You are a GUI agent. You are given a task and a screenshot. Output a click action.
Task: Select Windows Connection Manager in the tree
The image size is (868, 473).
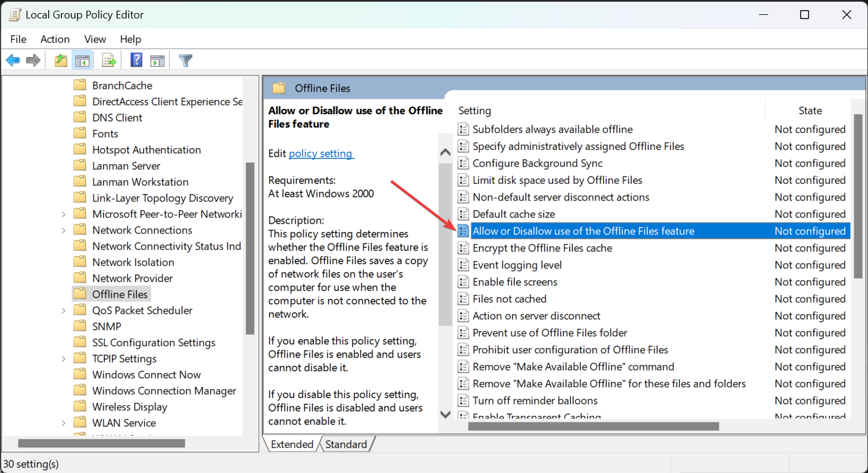coord(164,390)
